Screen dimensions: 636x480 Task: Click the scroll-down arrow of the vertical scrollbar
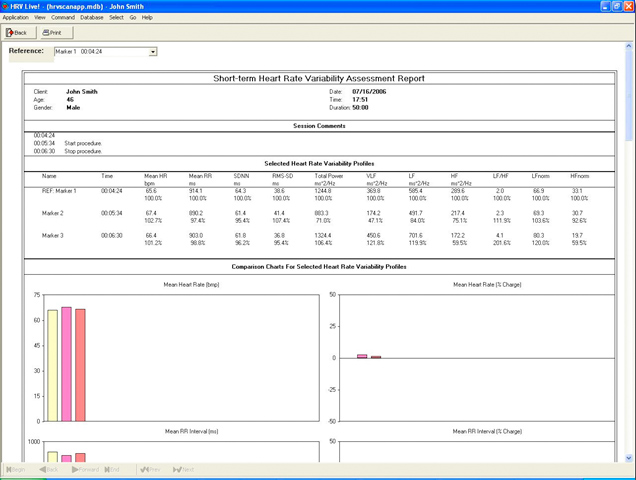[628, 455]
